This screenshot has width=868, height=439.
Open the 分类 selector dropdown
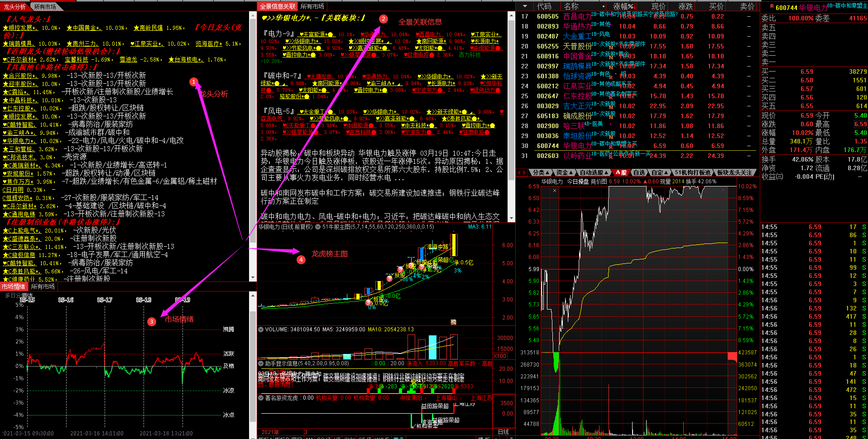click(541, 172)
